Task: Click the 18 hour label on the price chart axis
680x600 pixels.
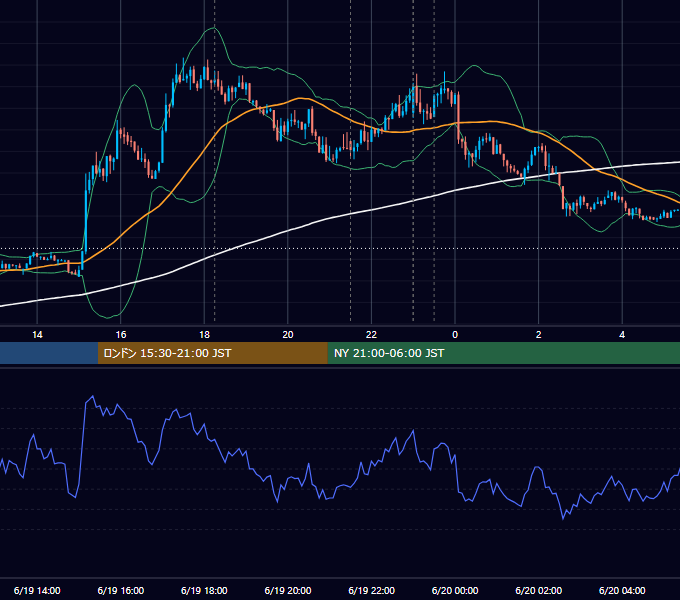Action: [x=204, y=335]
